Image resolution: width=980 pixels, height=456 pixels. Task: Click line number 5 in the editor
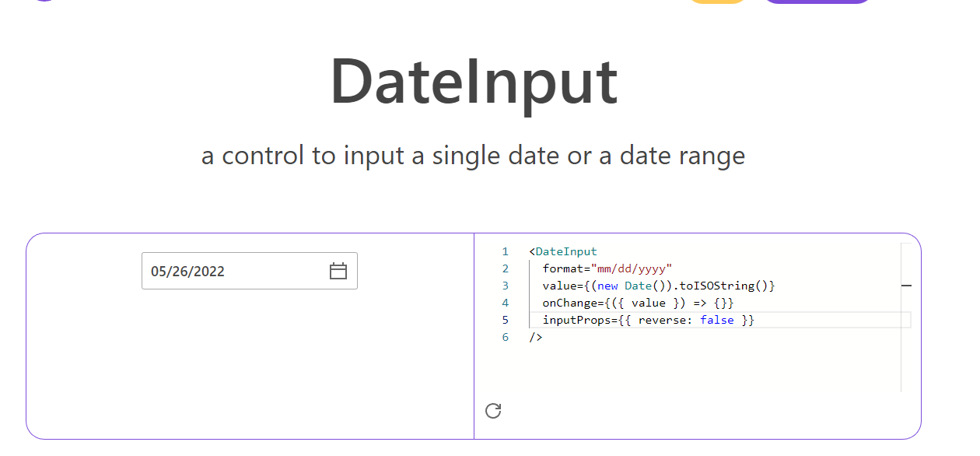pos(506,320)
